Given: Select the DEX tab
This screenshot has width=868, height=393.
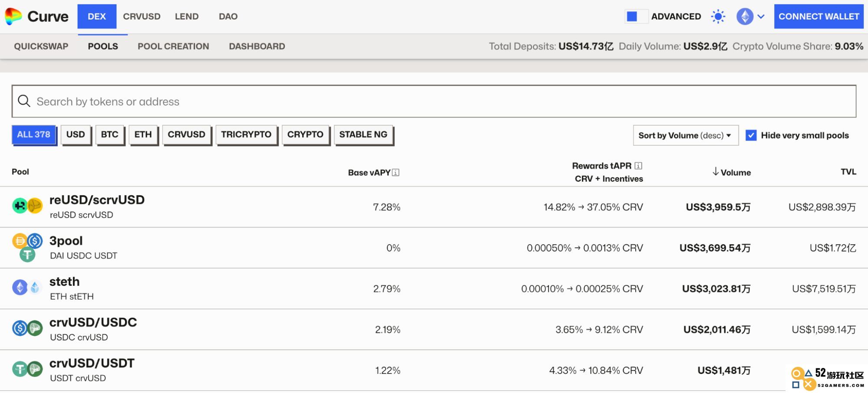Looking at the screenshot, I should click(x=97, y=16).
